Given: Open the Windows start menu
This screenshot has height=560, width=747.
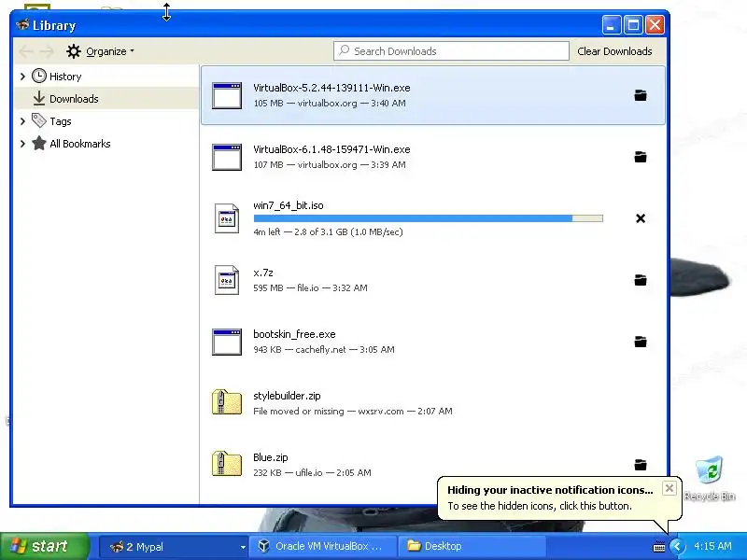Looking at the screenshot, I should coord(44,546).
